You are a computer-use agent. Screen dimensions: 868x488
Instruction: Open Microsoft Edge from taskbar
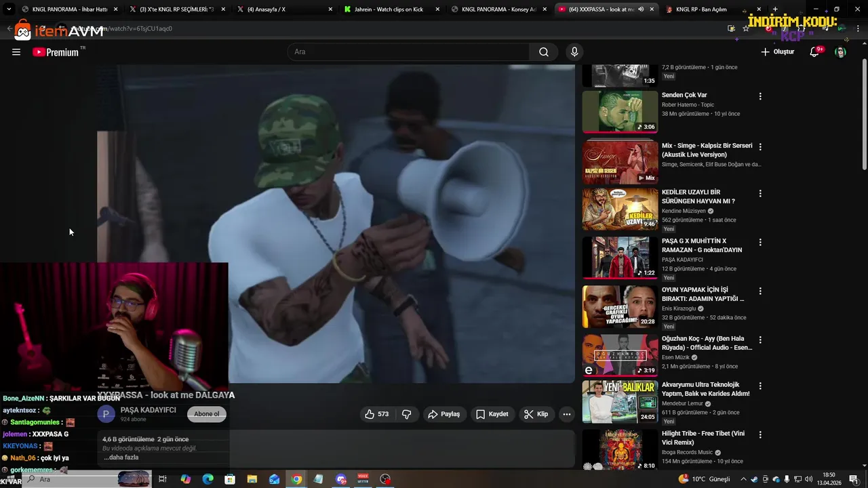[208, 479]
